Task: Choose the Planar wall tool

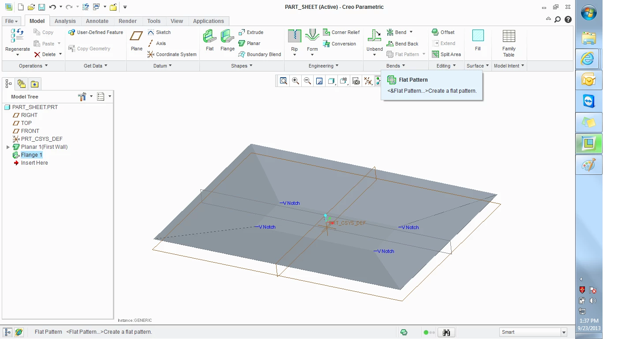Action: pyautogui.click(x=249, y=43)
